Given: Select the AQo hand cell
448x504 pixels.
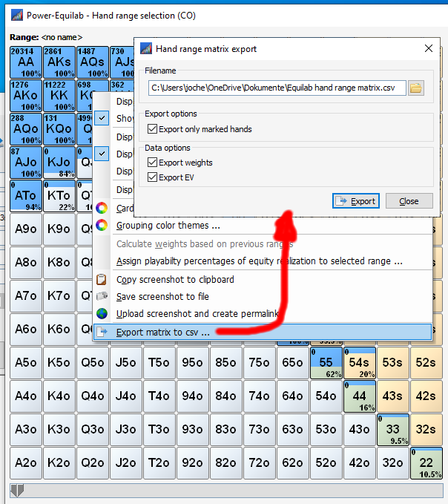Looking at the screenshot, I should [x=26, y=129].
